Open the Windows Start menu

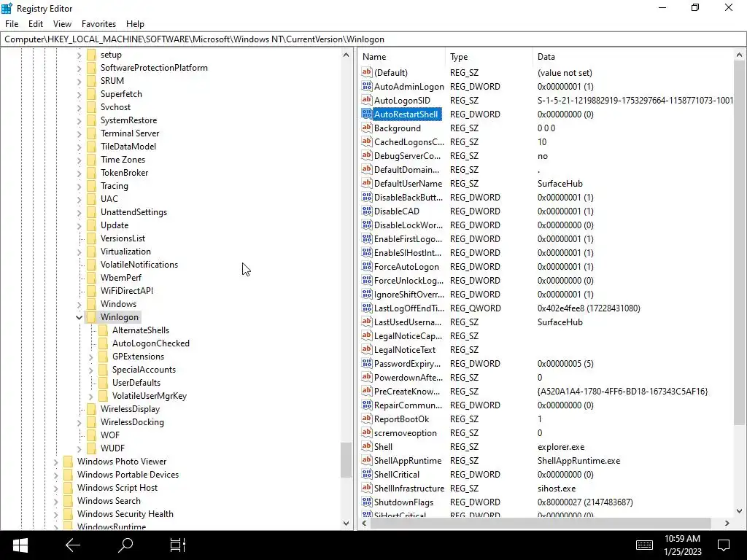tap(20, 545)
